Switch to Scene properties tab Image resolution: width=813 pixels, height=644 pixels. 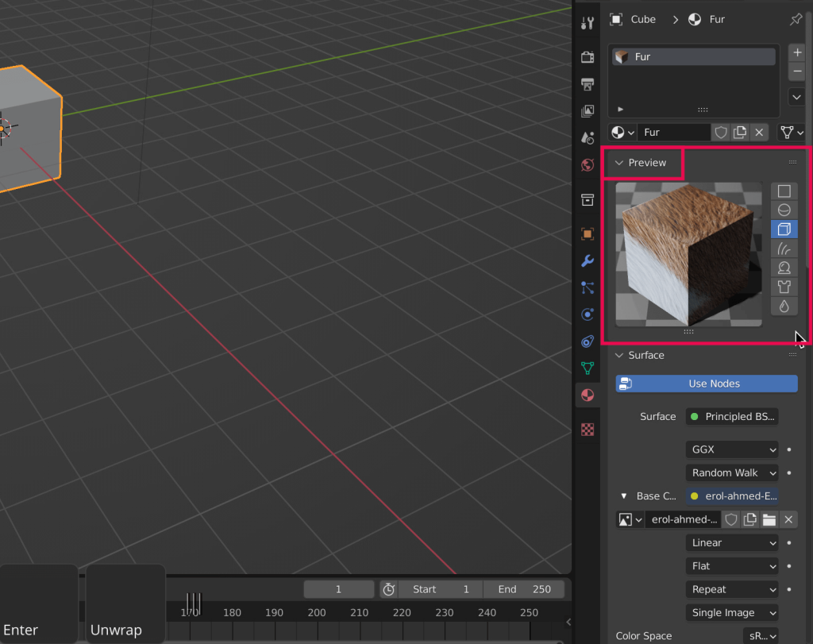point(588,137)
